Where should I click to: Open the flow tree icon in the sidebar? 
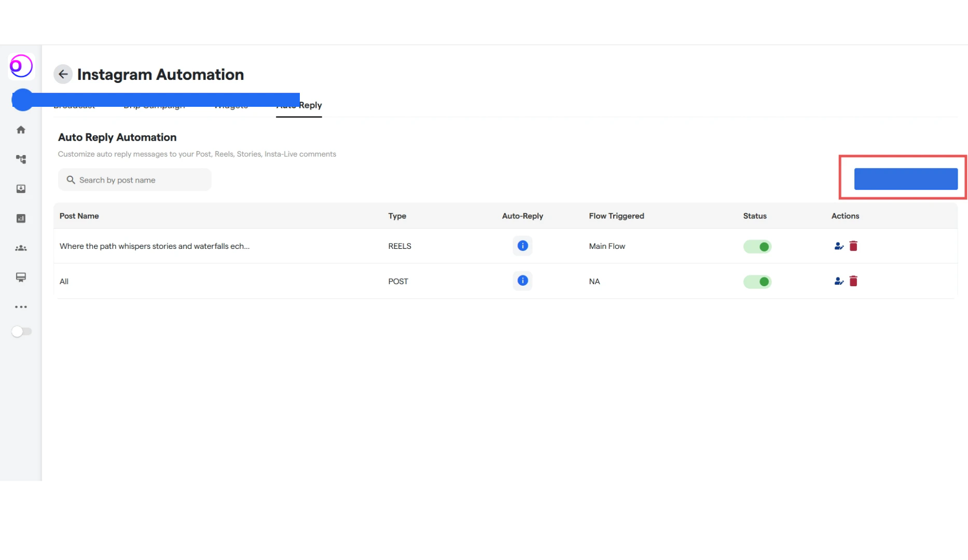coord(21,159)
